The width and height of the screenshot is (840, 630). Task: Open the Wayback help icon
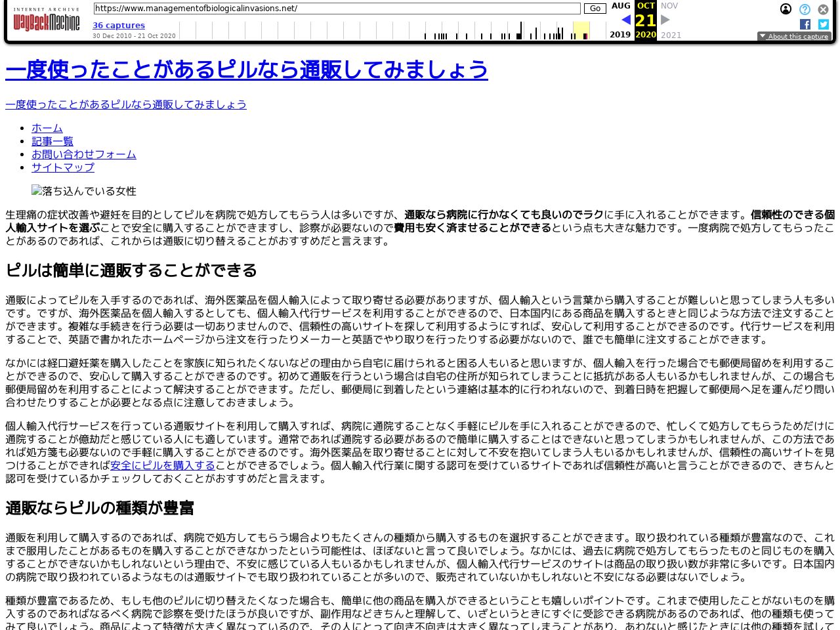click(x=805, y=9)
